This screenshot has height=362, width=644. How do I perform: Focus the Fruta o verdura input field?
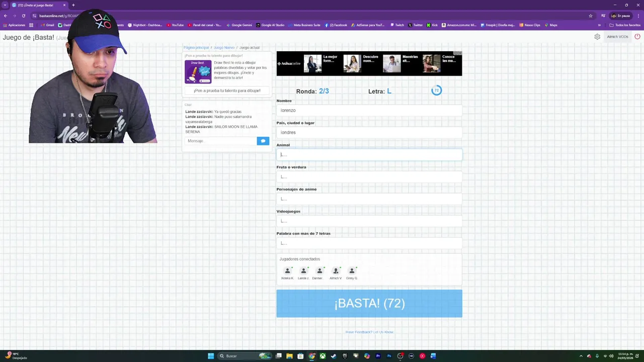369,177
